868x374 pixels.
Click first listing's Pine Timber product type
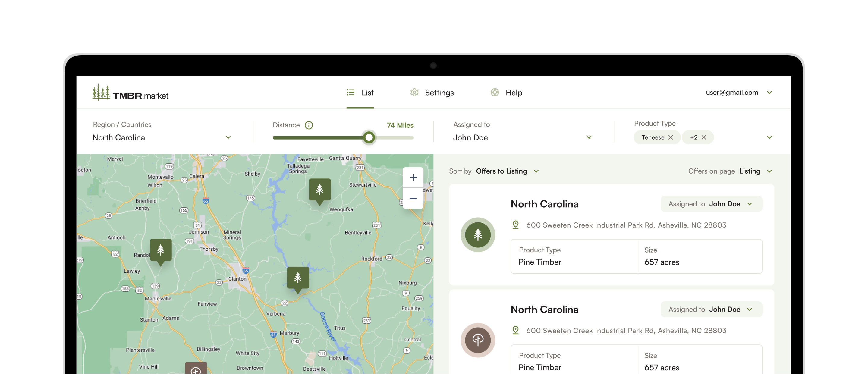click(x=540, y=262)
